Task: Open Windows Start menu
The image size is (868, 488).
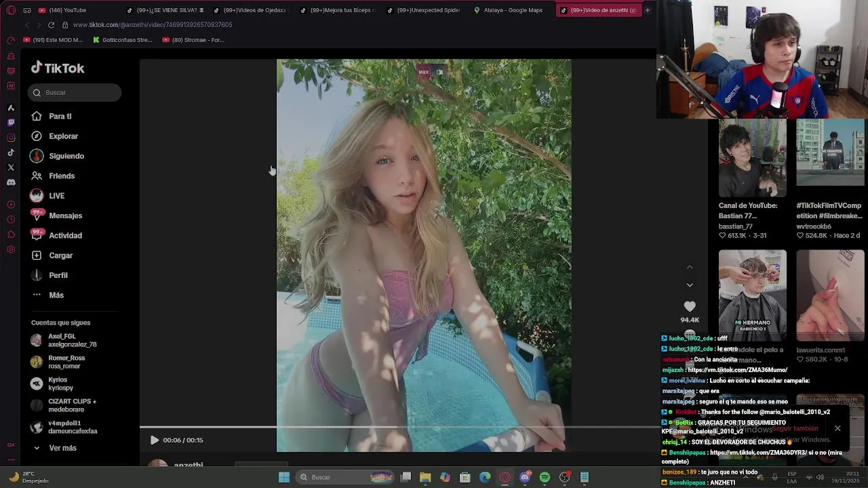Action: 284,477
